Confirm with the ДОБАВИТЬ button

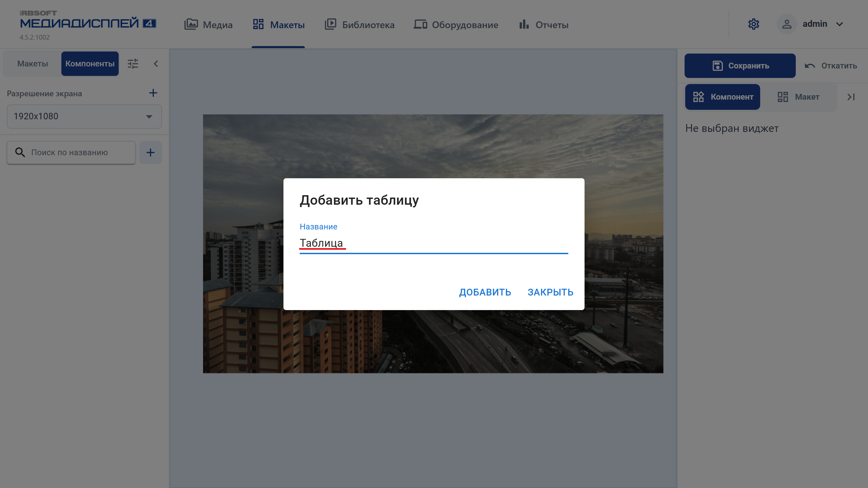(x=485, y=292)
